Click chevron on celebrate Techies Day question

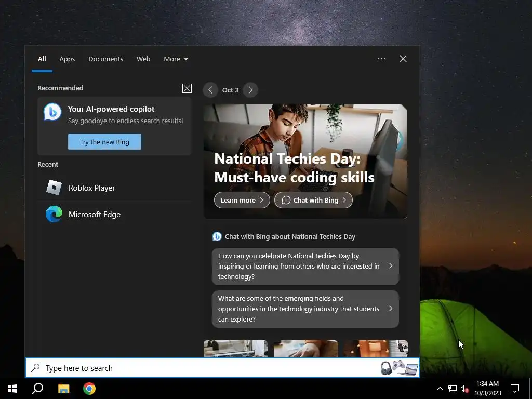(391, 266)
